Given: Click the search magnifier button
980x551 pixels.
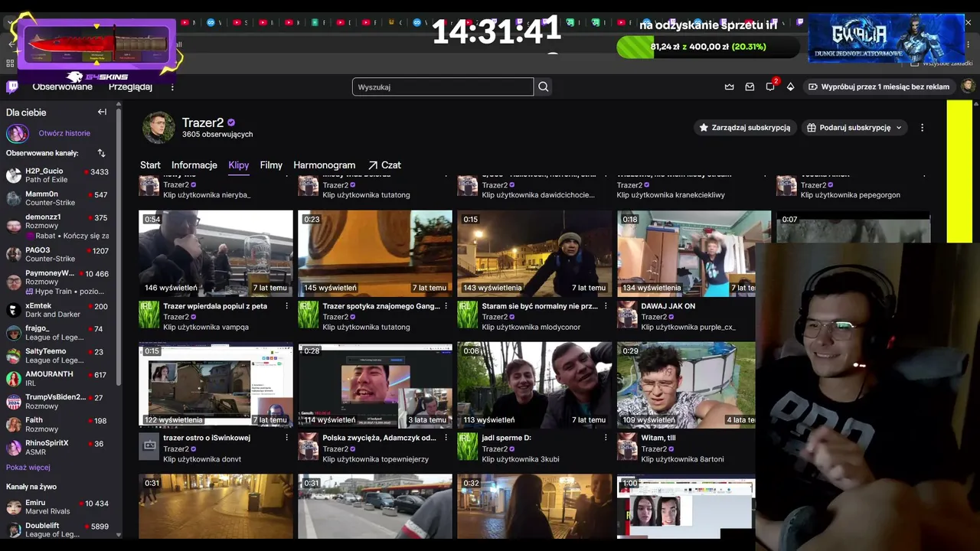Looking at the screenshot, I should 544,87.
